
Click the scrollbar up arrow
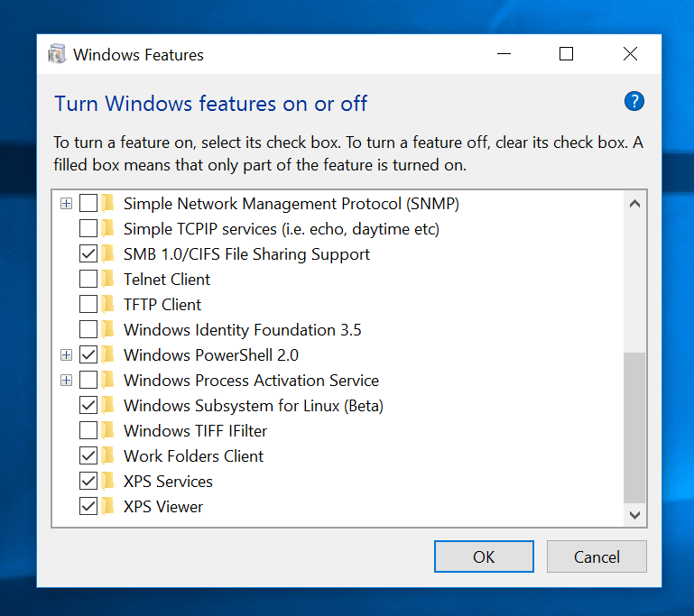[634, 204]
